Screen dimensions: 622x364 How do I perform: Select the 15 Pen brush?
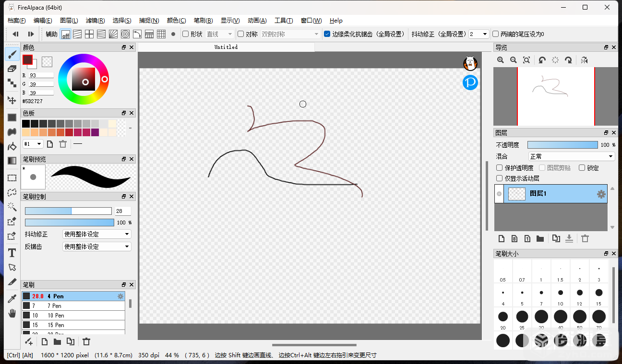click(73, 325)
